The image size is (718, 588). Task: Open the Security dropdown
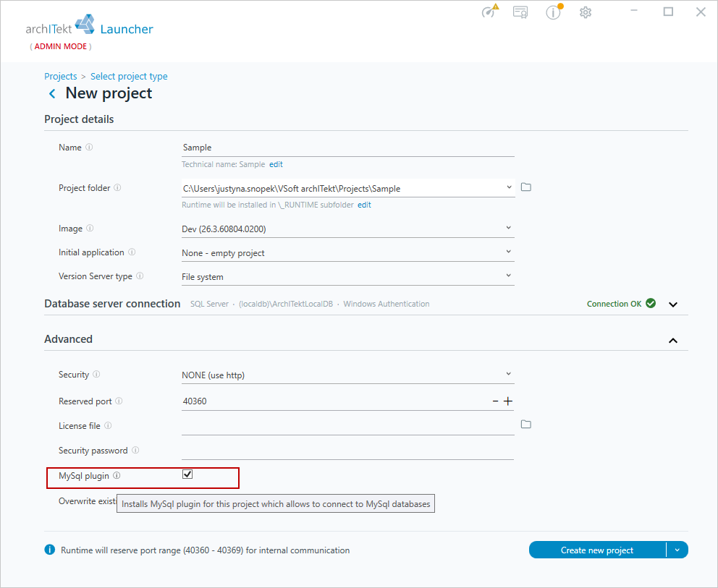[x=347, y=375]
